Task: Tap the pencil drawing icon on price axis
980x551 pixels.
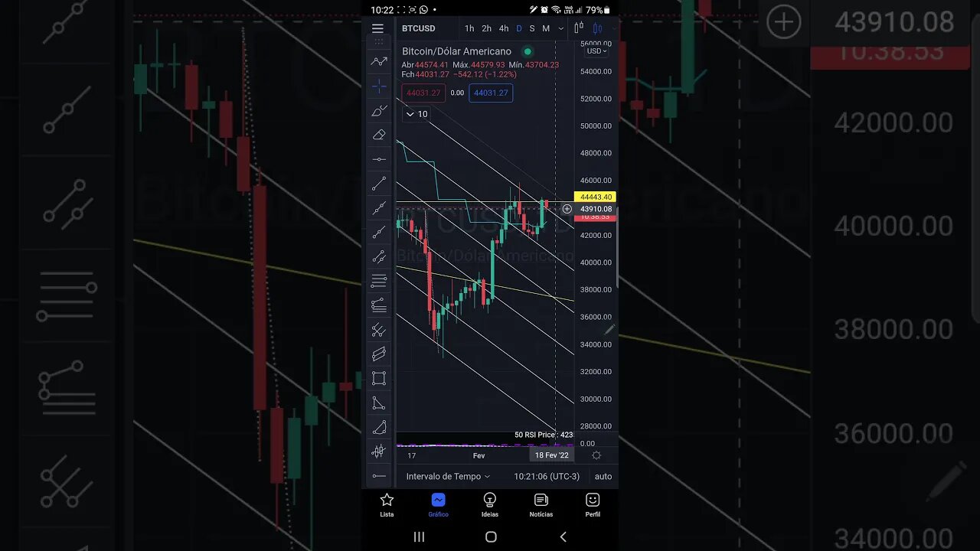Action: pos(609,330)
